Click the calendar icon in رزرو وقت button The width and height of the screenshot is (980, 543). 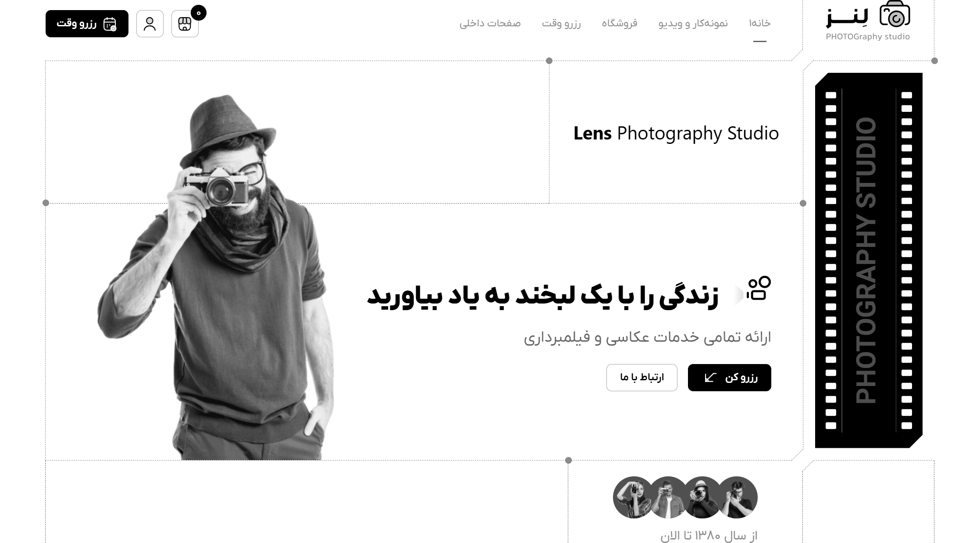point(110,24)
